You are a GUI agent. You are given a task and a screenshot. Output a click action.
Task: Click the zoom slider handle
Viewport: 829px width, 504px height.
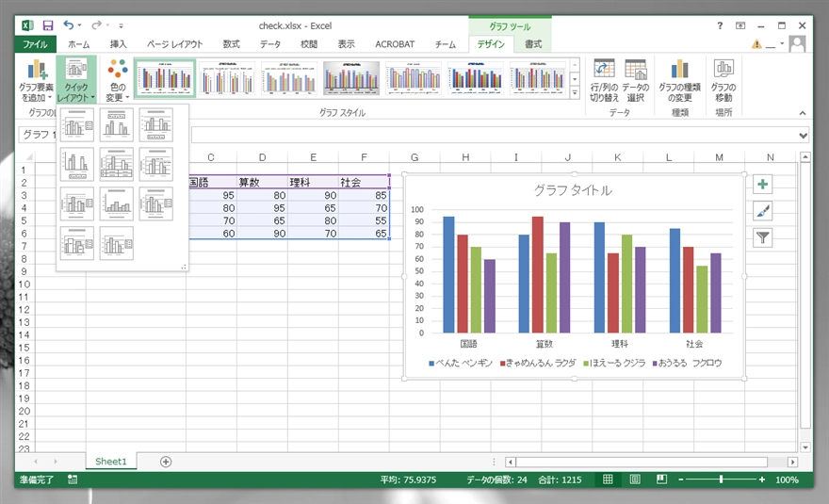point(722,480)
